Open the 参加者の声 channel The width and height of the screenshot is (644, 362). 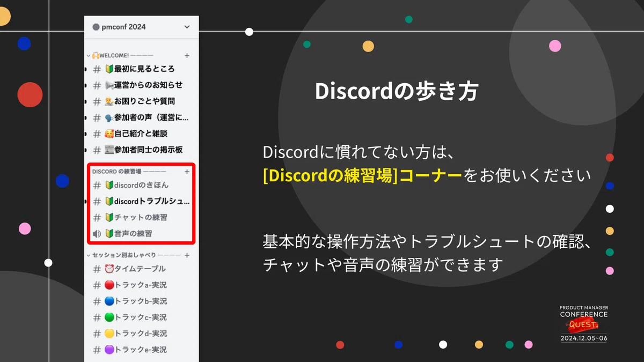[141, 117]
